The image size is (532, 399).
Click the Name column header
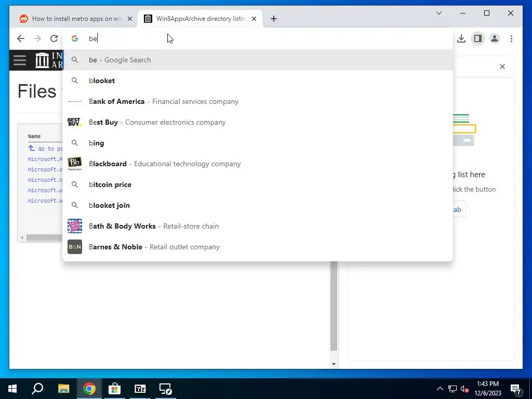(34, 137)
